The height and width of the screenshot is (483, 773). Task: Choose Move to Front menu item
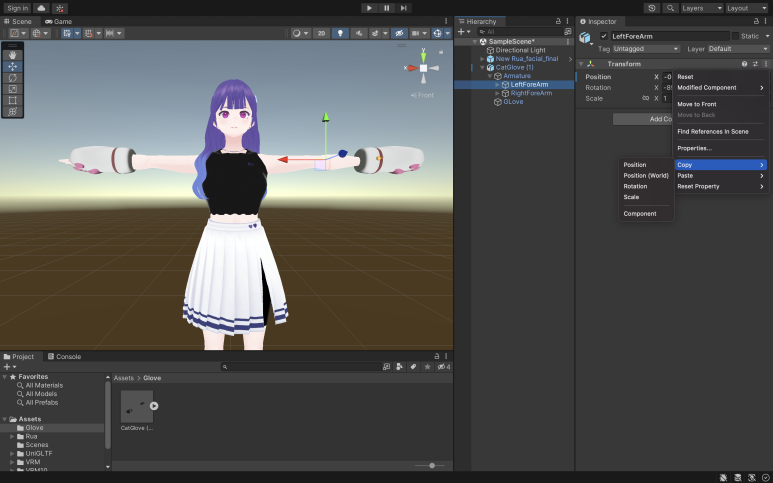click(720, 104)
